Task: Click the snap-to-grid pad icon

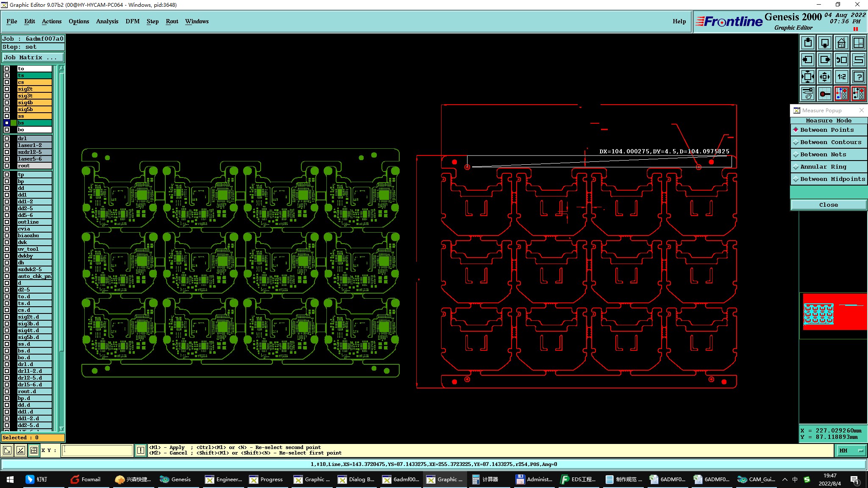Action: [825, 94]
